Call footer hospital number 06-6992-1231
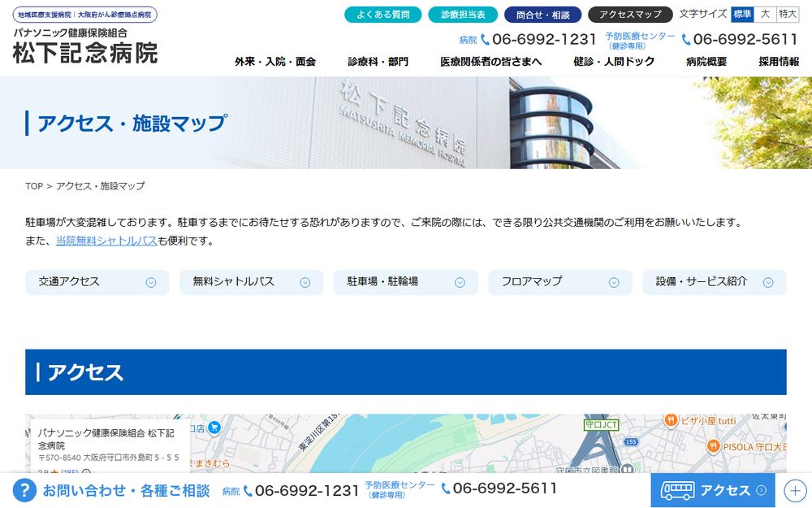Image resolution: width=812 pixels, height=508 pixels. pyautogui.click(x=307, y=490)
